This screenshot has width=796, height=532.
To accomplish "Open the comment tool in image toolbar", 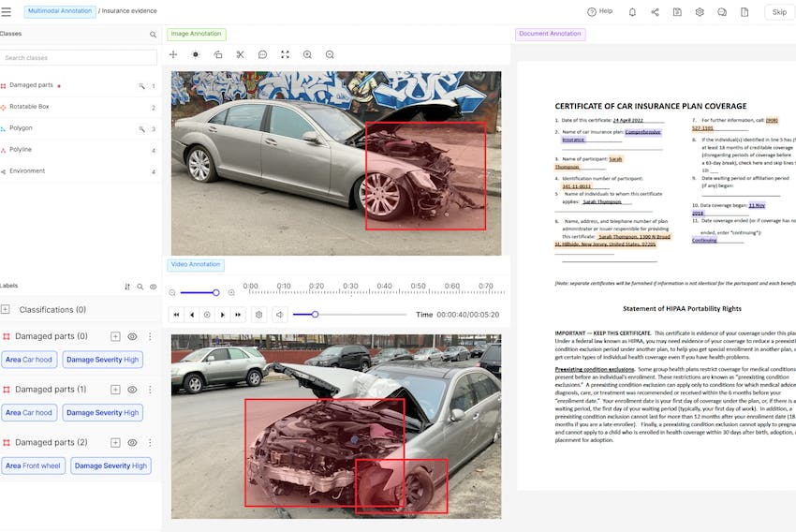I will pos(262,54).
